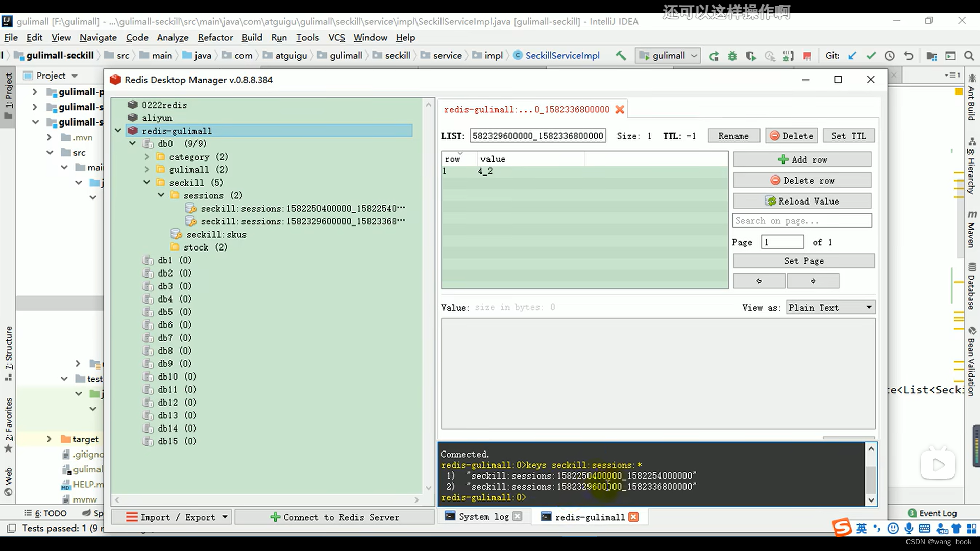The height and width of the screenshot is (551, 980).
Task: Click Reload Value button
Action: tap(802, 201)
